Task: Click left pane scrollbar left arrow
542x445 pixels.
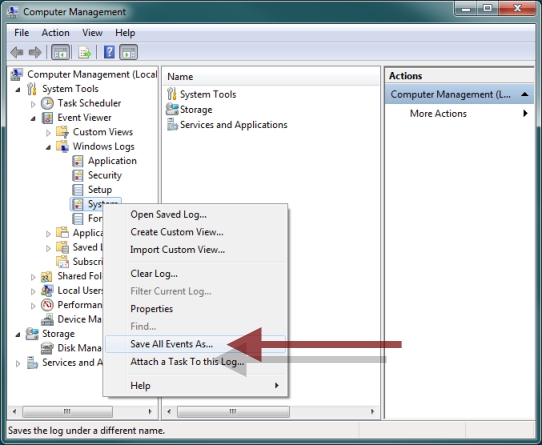Action: 14,411
